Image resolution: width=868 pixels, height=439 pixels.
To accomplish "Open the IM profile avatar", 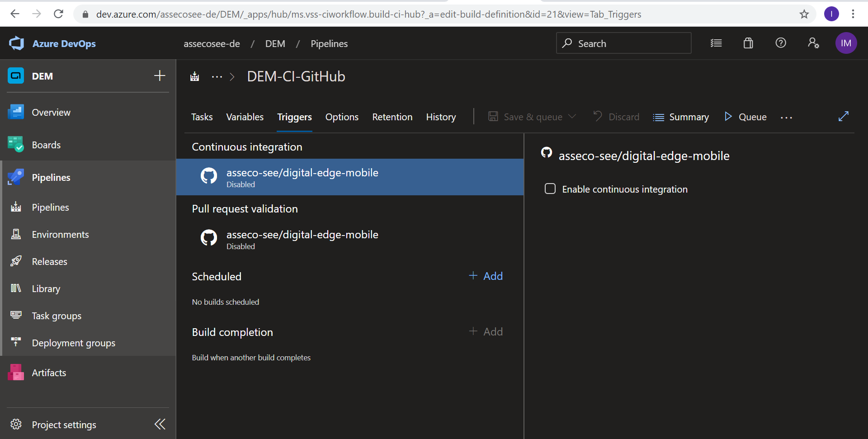I will (846, 43).
